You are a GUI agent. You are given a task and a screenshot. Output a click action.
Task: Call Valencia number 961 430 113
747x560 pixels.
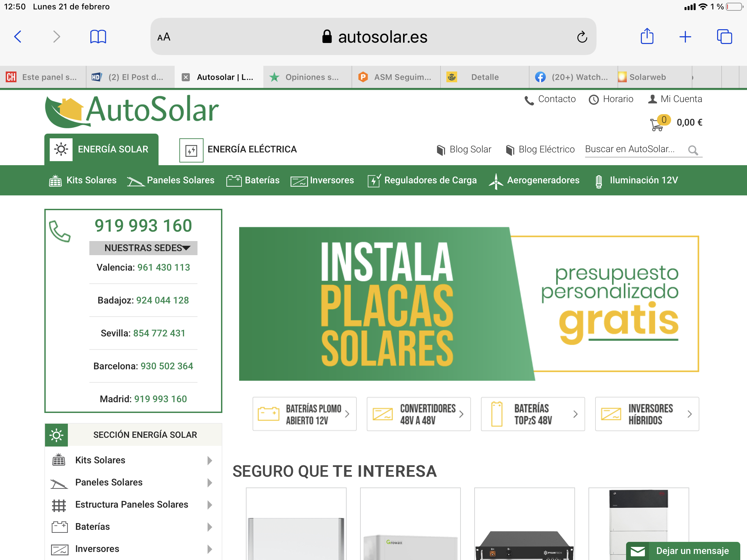tap(164, 268)
